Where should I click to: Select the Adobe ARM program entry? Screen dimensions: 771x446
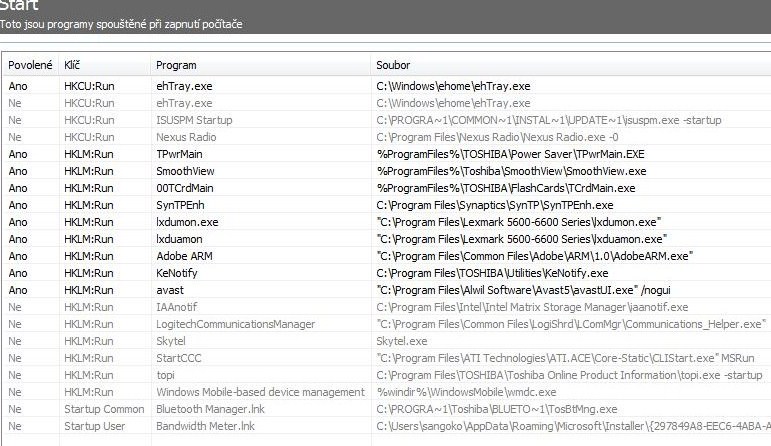pyautogui.click(x=184, y=256)
